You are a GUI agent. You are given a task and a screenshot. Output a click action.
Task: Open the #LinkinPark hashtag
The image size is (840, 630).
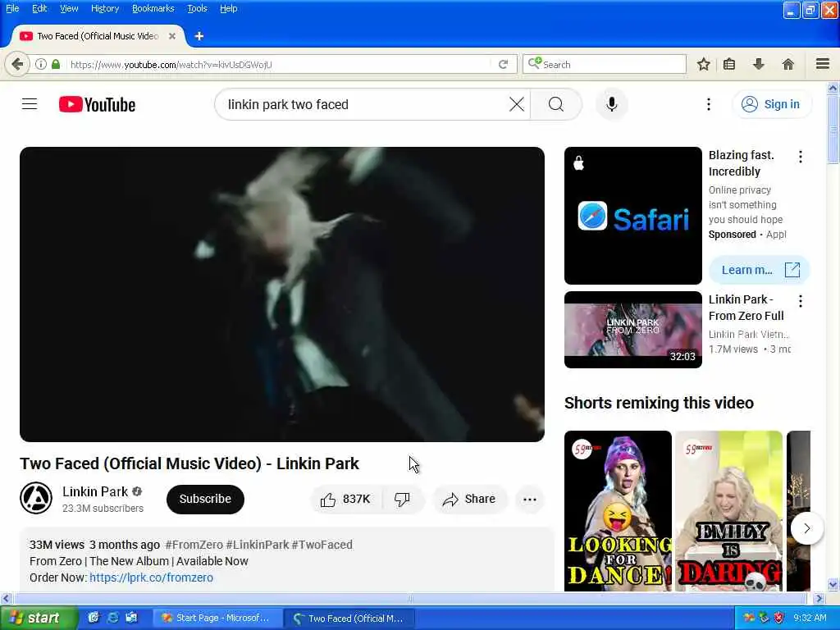point(257,545)
